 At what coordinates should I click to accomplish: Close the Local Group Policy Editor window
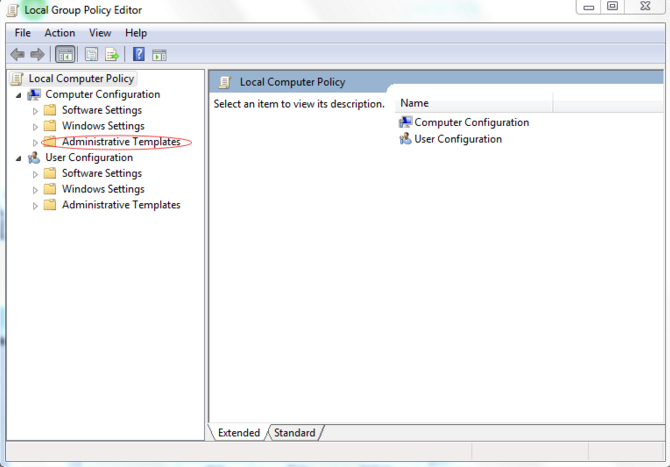(645, 6)
